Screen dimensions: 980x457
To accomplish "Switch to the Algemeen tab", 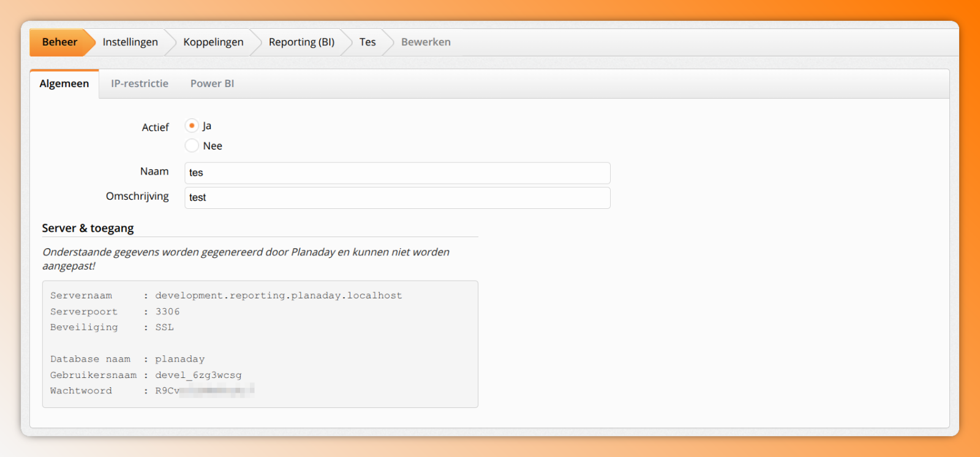I will (x=64, y=84).
